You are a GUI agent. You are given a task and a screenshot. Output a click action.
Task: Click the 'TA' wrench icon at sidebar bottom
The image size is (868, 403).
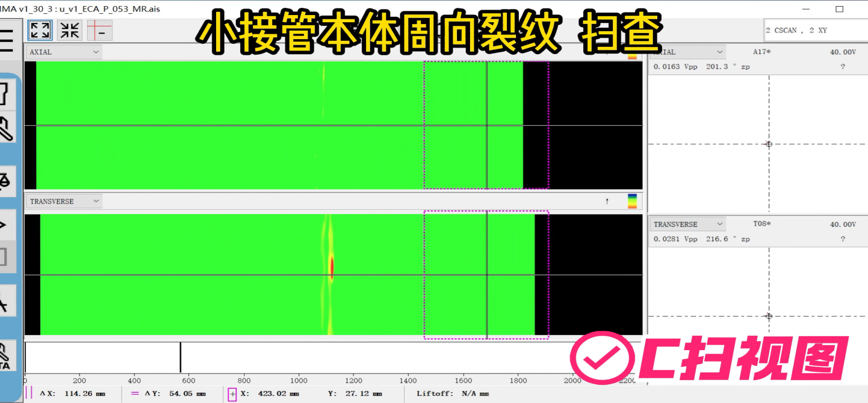pyautogui.click(x=5, y=357)
